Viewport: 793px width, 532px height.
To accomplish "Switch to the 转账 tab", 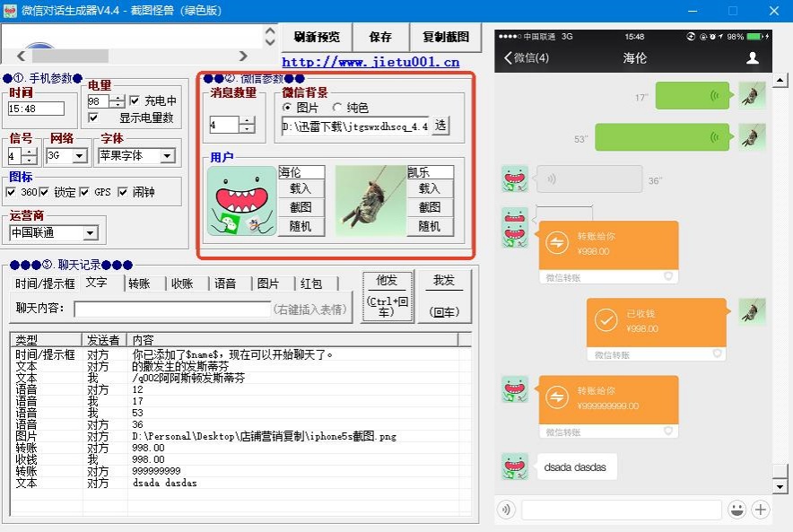I will click(x=140, y=283).
